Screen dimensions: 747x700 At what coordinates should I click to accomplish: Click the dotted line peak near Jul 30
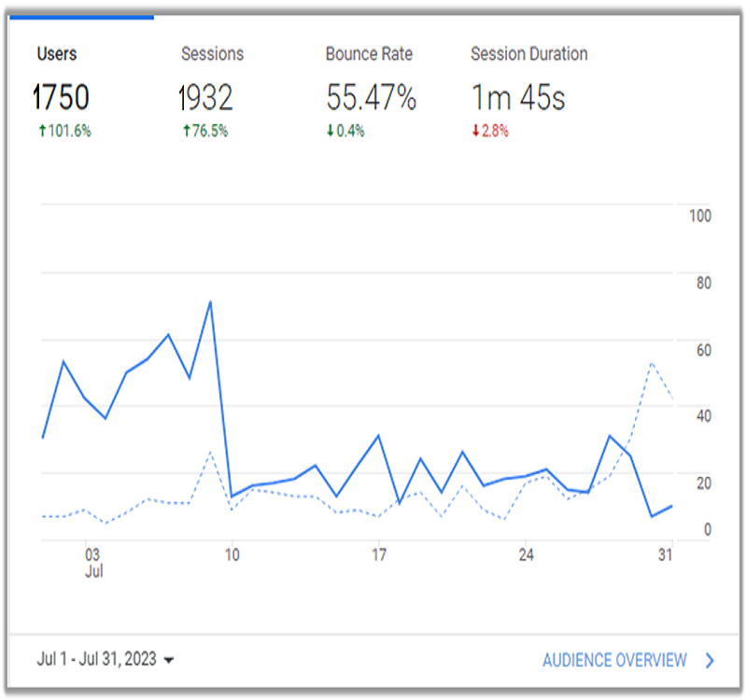pos(651,362)
